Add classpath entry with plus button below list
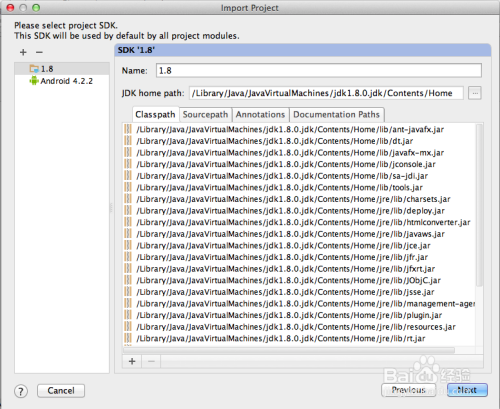 click(x=132, y=361)
